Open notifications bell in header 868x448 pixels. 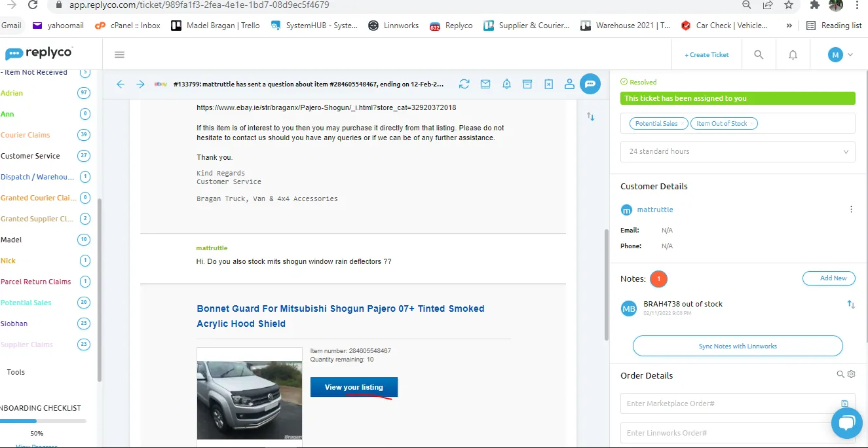point(793,54)
